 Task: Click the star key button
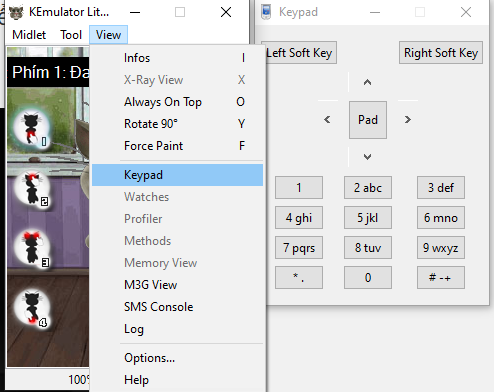pyautogui.click(x=299, y=277)
